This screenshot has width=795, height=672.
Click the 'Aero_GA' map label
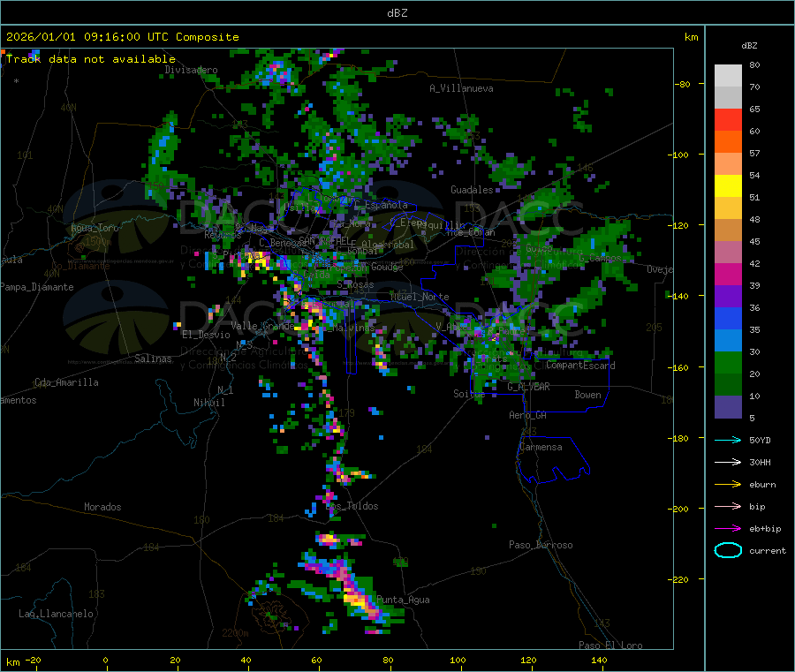coord(528,415)
